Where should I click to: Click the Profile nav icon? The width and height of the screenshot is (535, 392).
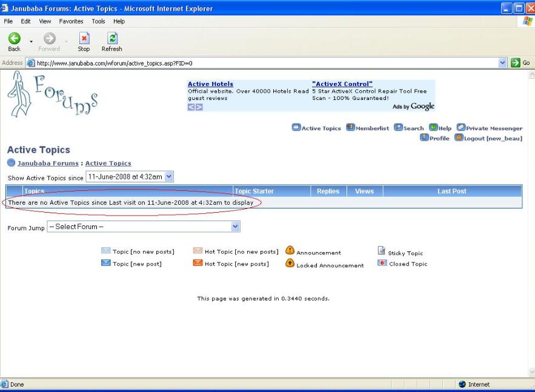424,137
